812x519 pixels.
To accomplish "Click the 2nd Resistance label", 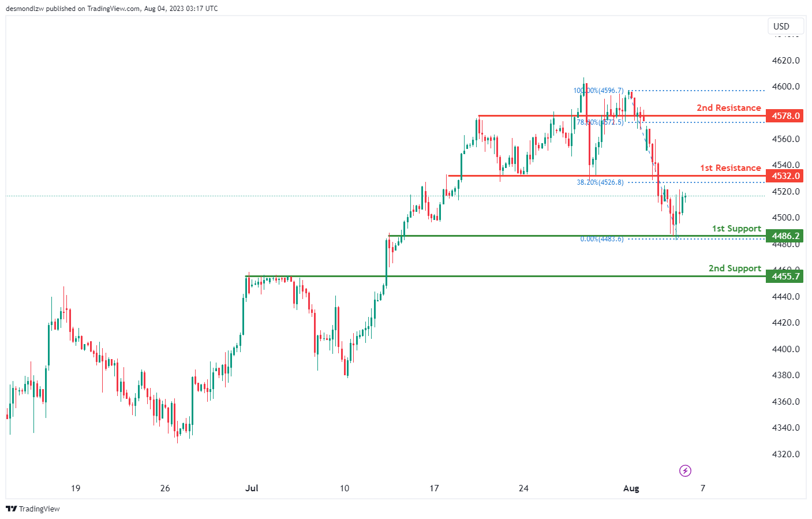I will tap(728, 108).
